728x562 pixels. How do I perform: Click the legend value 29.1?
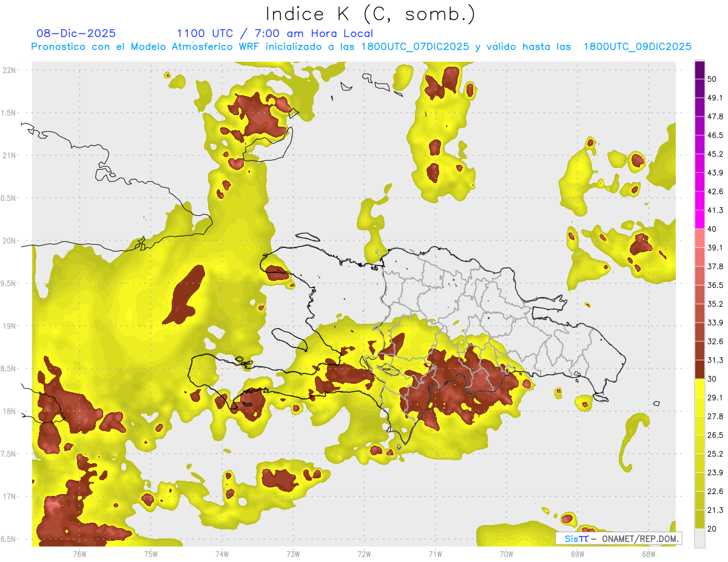coord(715,398)
